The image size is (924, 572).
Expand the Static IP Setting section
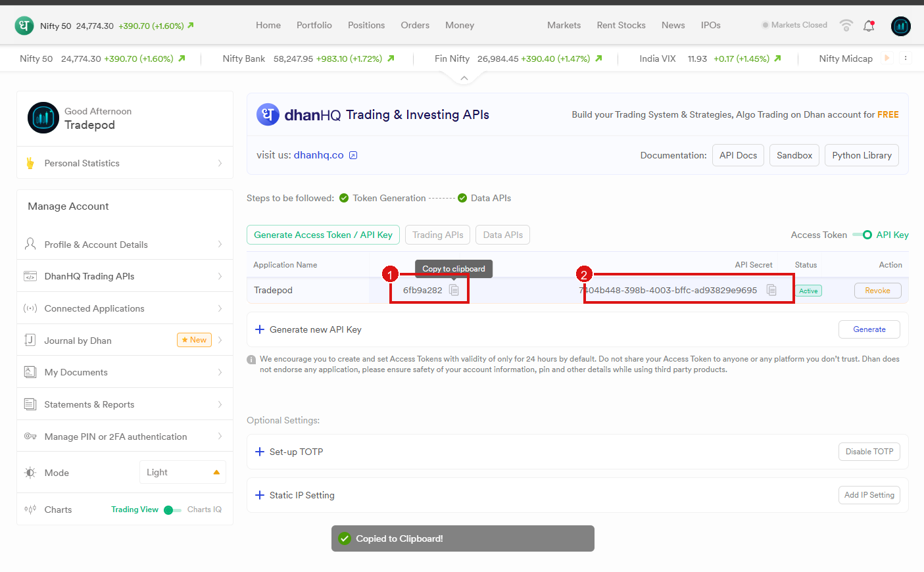pos(260,495)
